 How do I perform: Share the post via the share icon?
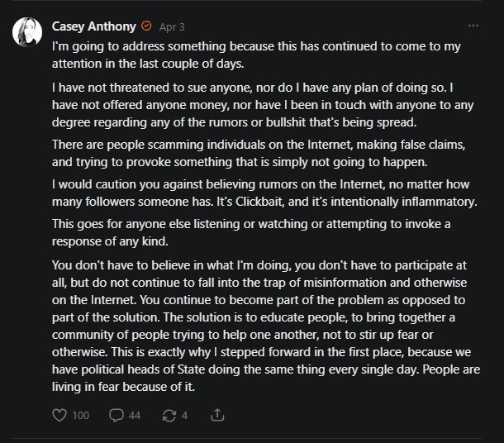click(x=218, y=415)
